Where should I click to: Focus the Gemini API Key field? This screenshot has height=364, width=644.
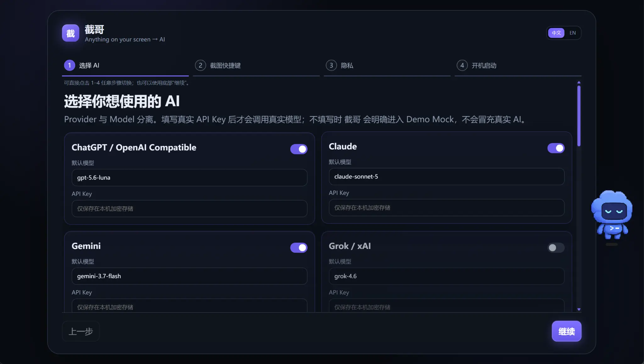[189, 306]
